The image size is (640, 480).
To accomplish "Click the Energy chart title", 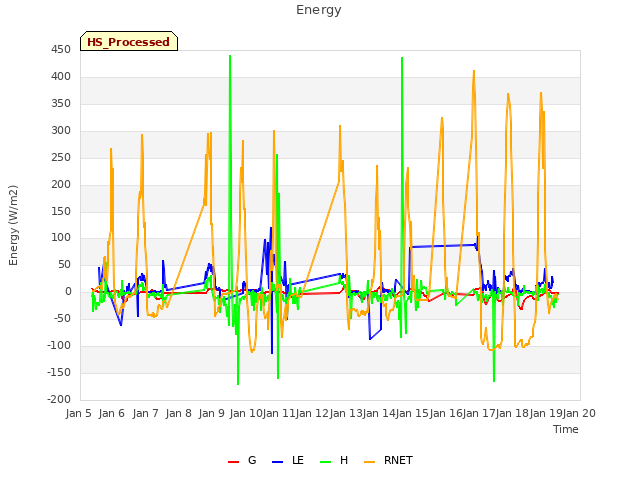I will click(x=319, y=10).
